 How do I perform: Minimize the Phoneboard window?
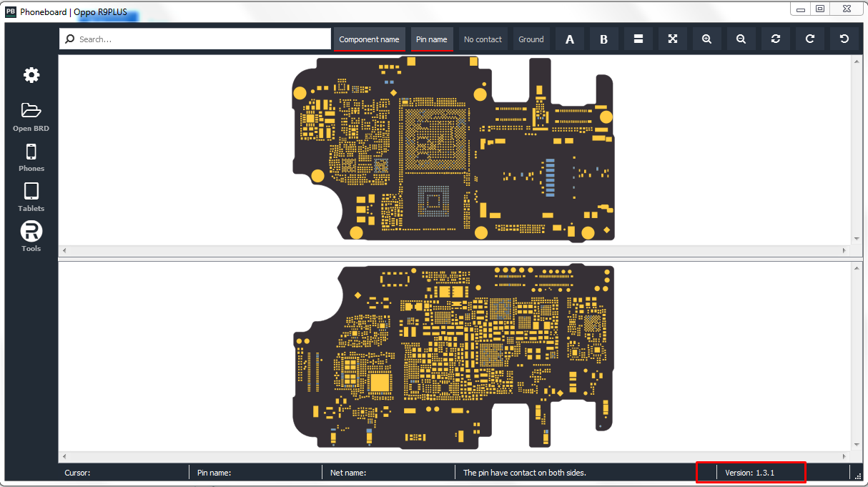point(801,9)
